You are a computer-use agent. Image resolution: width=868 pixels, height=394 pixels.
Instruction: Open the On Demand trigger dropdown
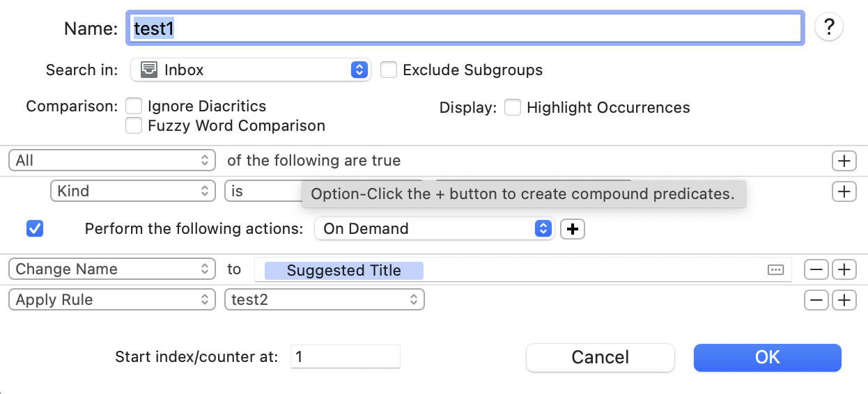point(434,229)
